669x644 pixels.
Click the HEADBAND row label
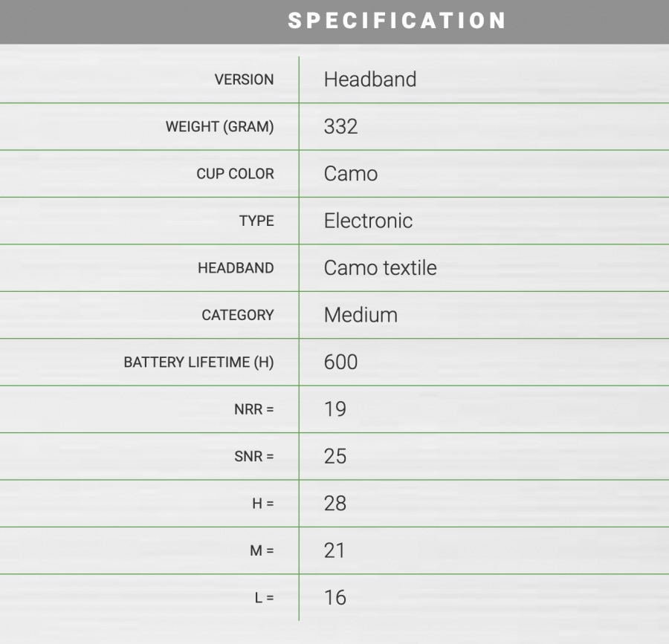click(x=236, y=268)
